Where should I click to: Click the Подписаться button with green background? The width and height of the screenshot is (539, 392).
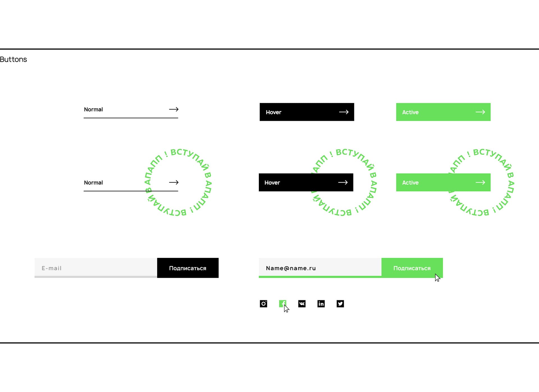pyautogui.click(x=412, y=268)
